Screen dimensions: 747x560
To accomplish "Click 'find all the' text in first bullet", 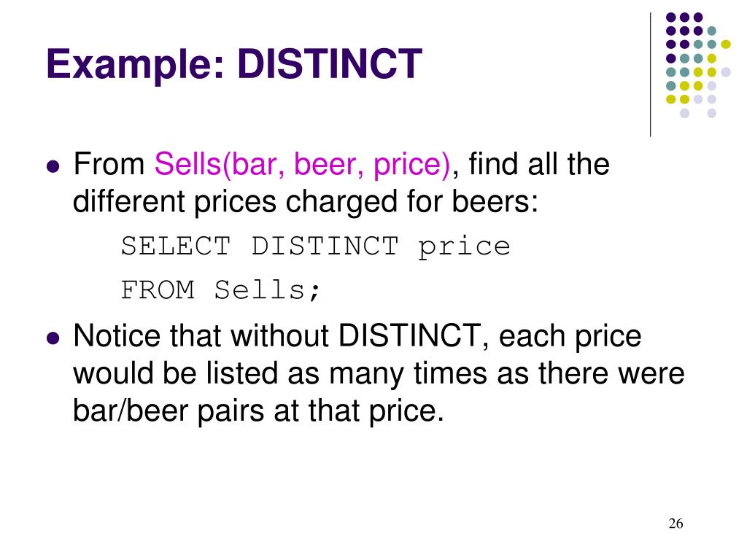I will pos(539,164).
